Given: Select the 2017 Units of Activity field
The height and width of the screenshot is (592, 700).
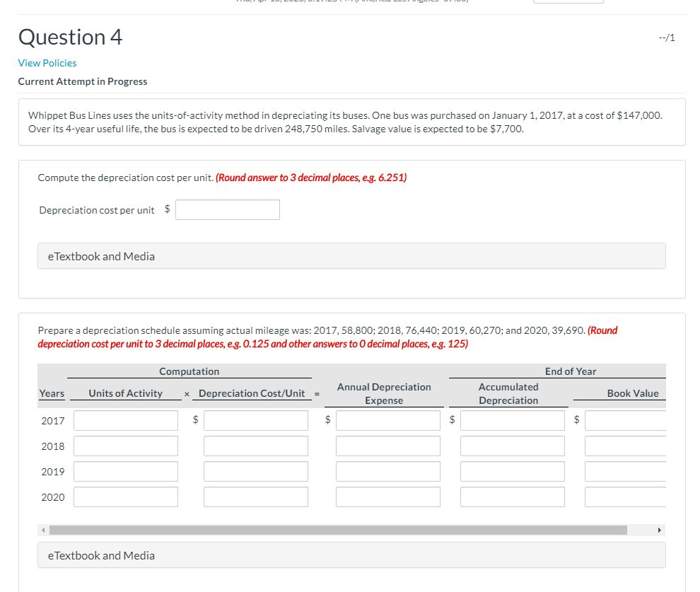Looking at the screenshot, I should [x=125, y=420].
